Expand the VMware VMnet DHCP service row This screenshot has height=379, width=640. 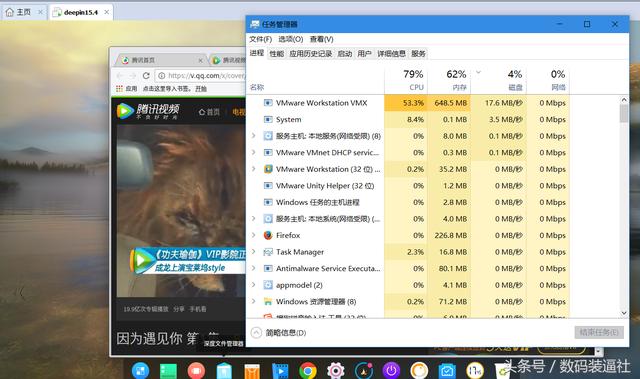pyautogui.click(x=253, y=152)
